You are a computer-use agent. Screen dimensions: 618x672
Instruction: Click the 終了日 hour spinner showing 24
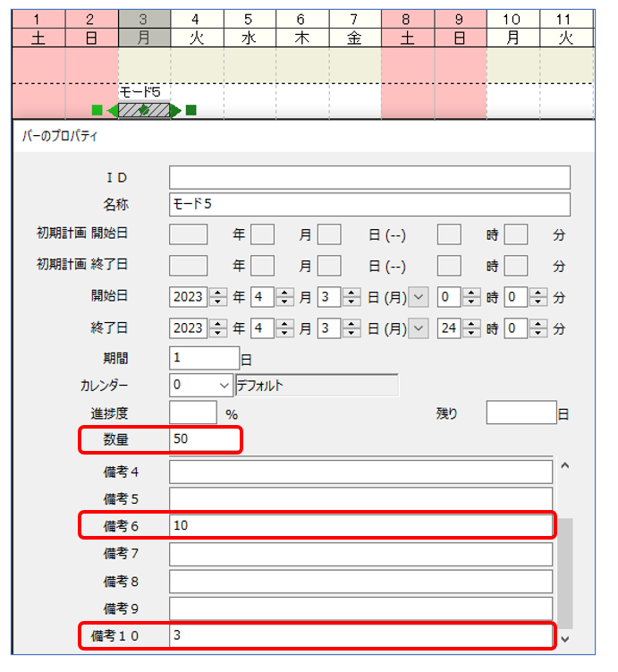(x=471, y=328)
